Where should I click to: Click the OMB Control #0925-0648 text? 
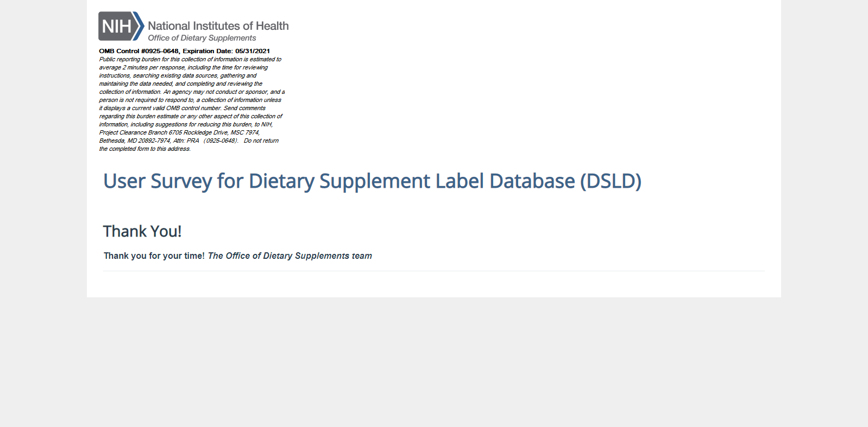[139, 51]
